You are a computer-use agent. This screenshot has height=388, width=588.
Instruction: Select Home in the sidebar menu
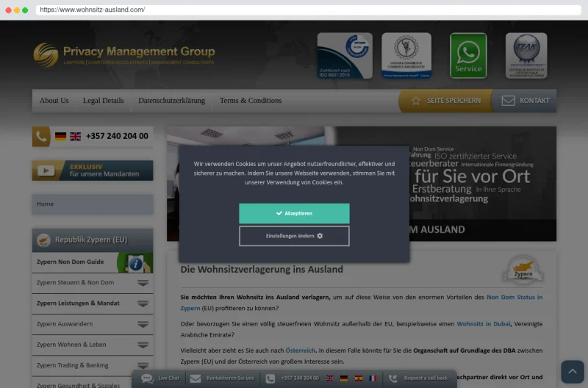[x=93, y=204]
